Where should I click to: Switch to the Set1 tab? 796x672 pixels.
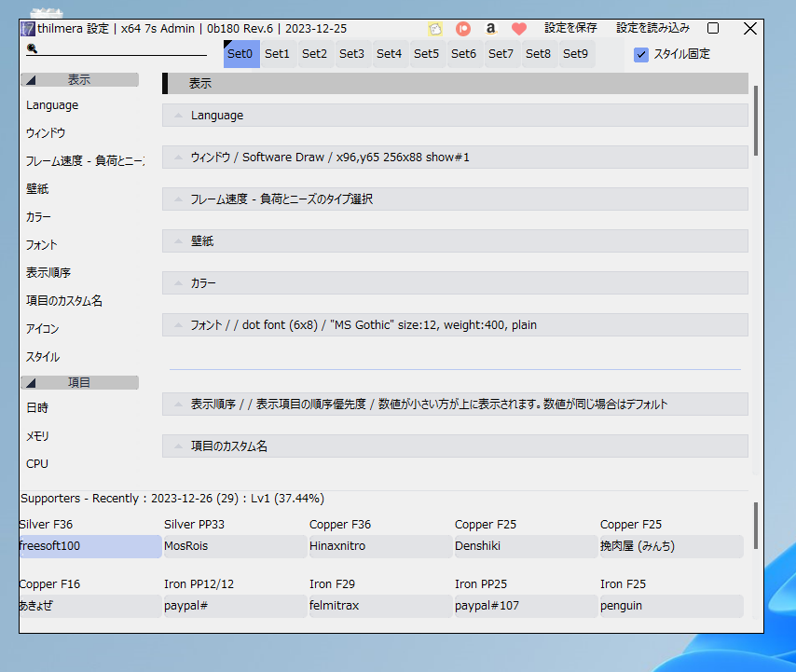coord(277,54)
